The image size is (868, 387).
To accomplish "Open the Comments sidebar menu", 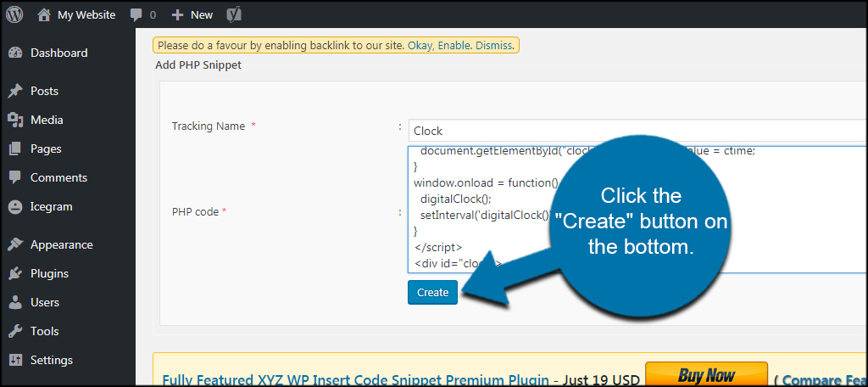I will coord(58,177).
